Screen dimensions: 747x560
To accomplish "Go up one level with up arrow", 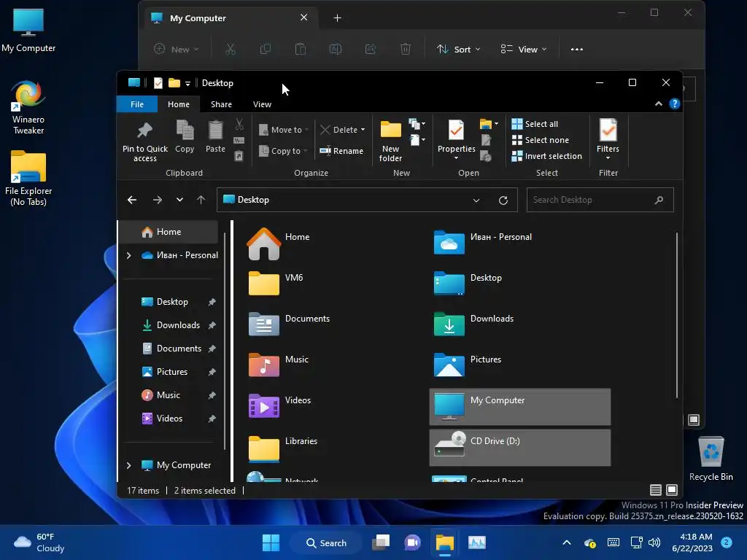I will 201,200.
